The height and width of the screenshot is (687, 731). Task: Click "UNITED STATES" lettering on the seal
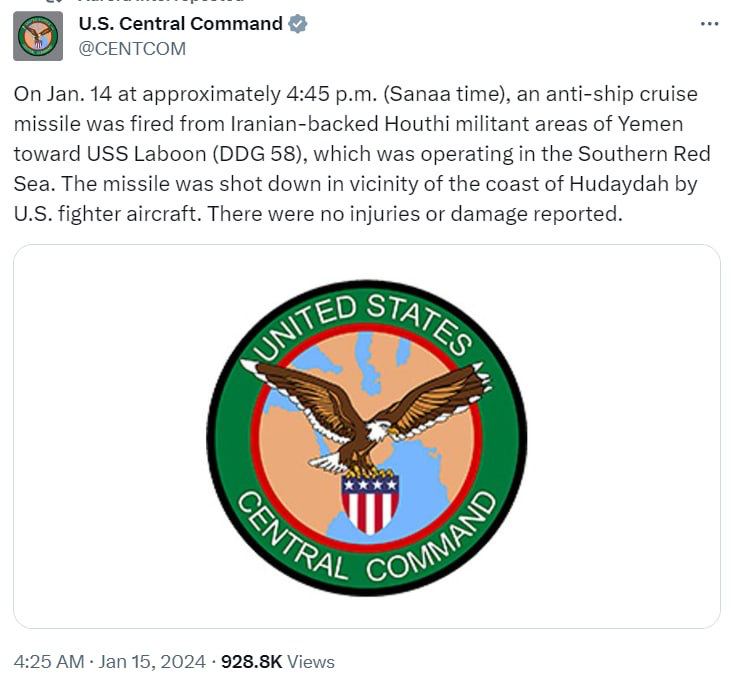pyautogui.click(x=367, y=316)
